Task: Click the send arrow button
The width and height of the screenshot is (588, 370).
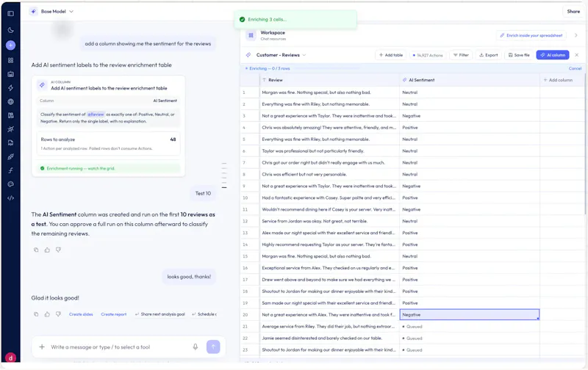Action: pos(213,347)
